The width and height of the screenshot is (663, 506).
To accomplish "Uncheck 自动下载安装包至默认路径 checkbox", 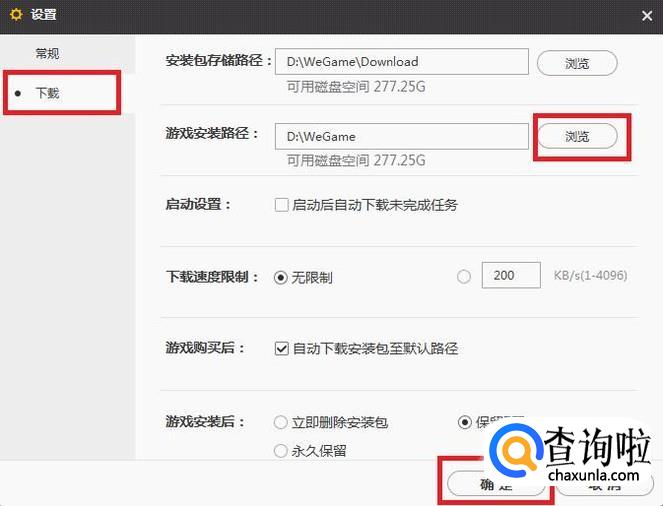I will pos(282,349).
